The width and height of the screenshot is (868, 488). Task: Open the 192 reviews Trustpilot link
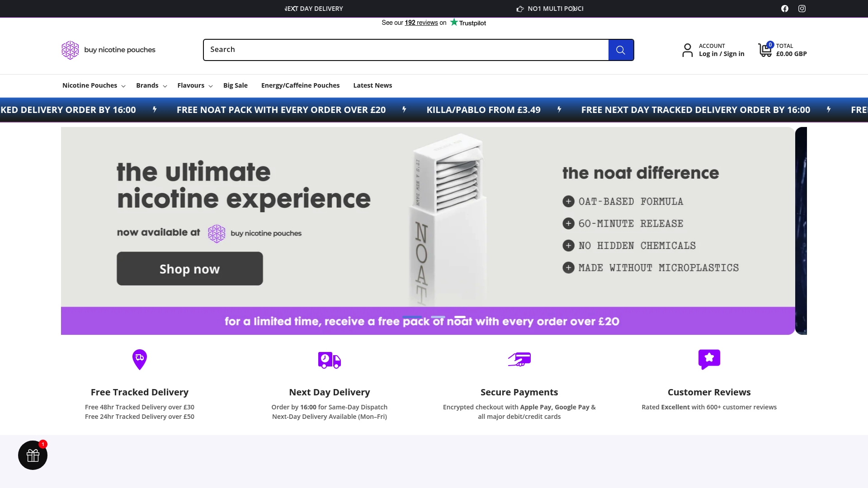click(x=420, y=23)
